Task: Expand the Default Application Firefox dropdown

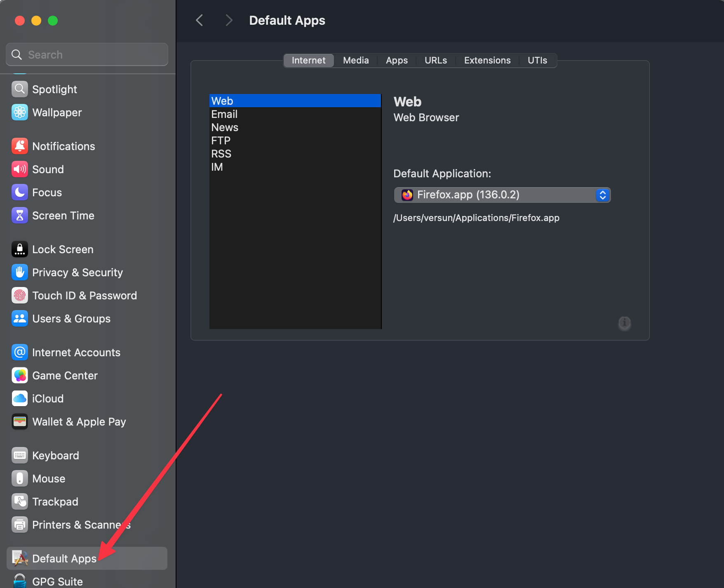Action: 501,195
